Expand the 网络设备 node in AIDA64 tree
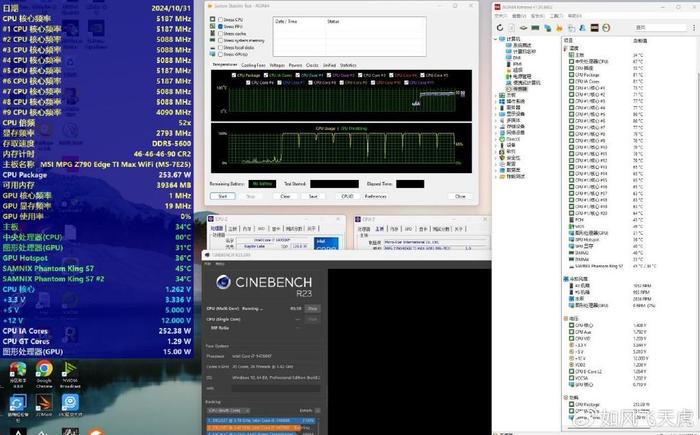Image resolution: width=700 pixels, height=435 pixels. point(496,133)
